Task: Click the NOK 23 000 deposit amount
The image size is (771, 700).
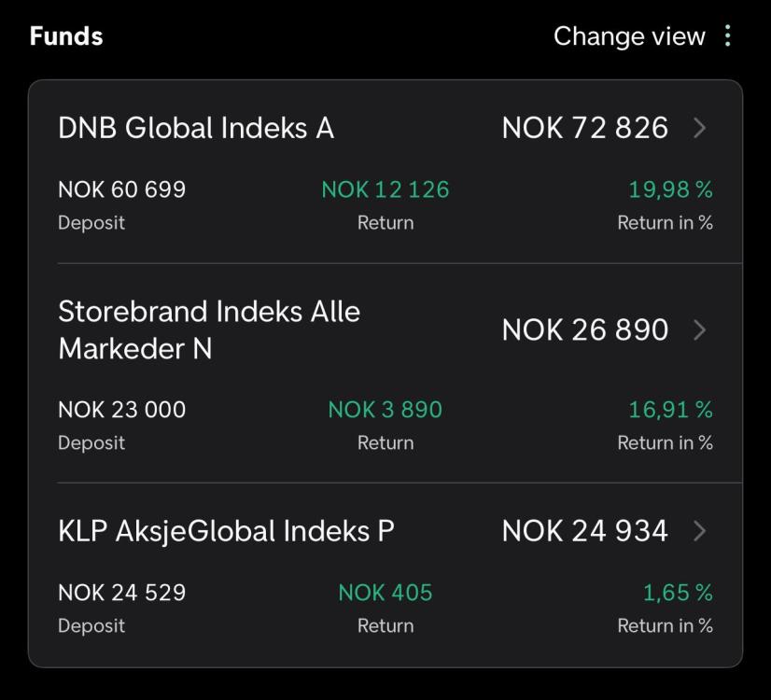Action: coord(122,410)
